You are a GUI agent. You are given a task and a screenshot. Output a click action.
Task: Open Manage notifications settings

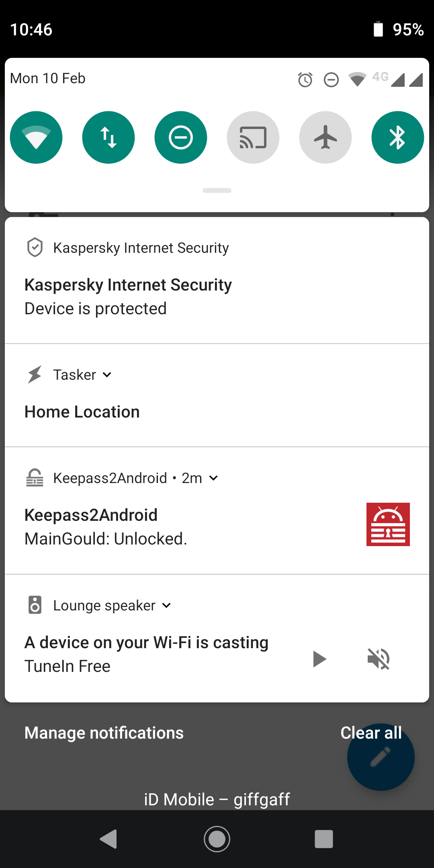(x=104, y=732)
